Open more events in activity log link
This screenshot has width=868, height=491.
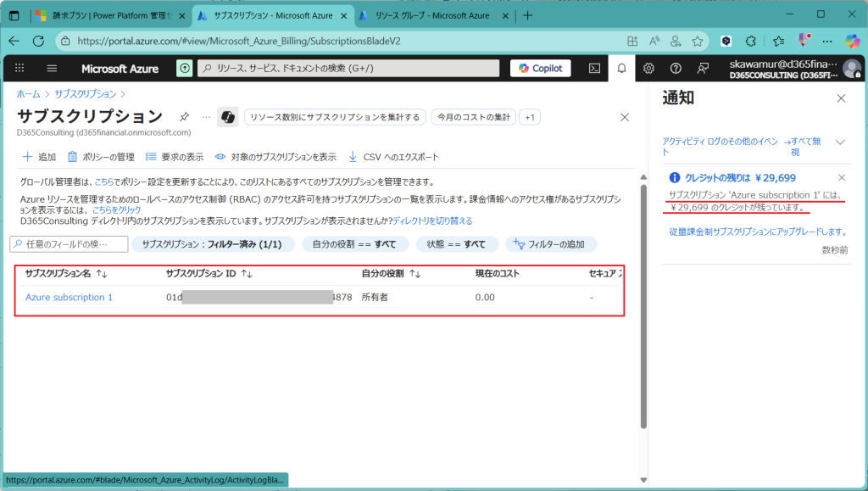pyautogui.click(x=720, y=147)
